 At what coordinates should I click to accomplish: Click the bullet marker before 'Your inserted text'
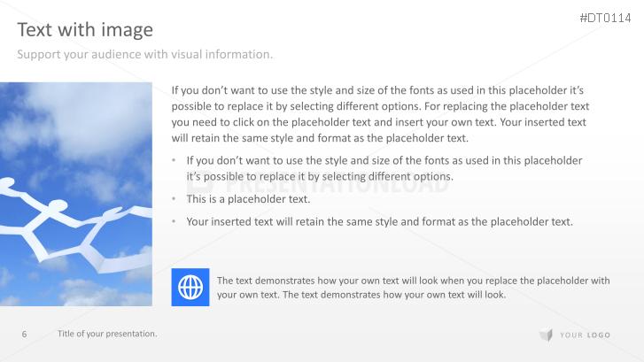pos(175,221)
